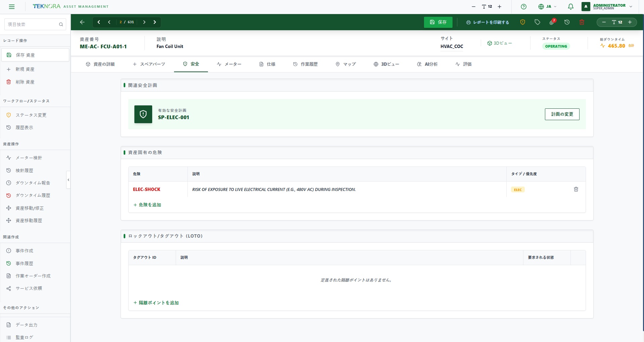Switch to マップ tab
This screenshot has height=342, width=644.
click(x=346, y=64)
